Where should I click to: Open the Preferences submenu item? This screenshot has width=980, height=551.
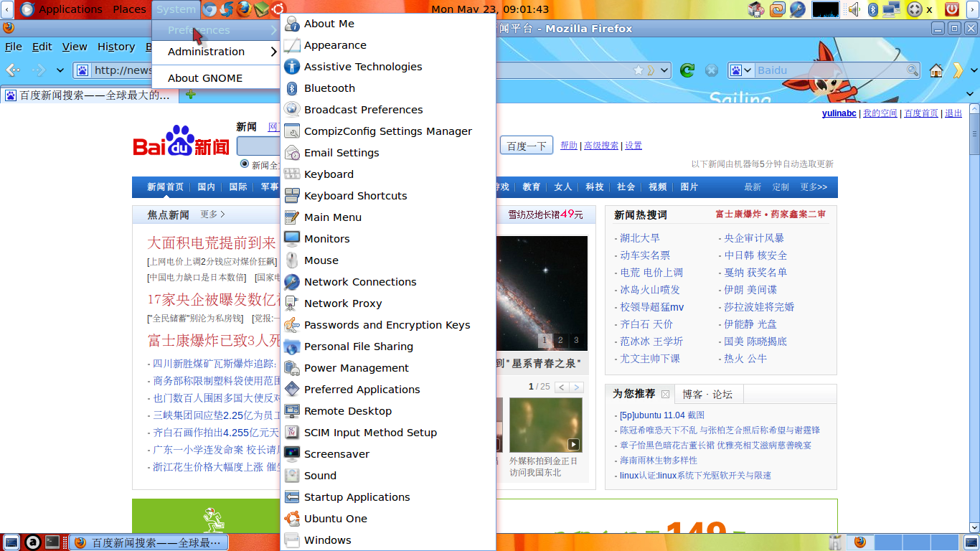[216, 30]
